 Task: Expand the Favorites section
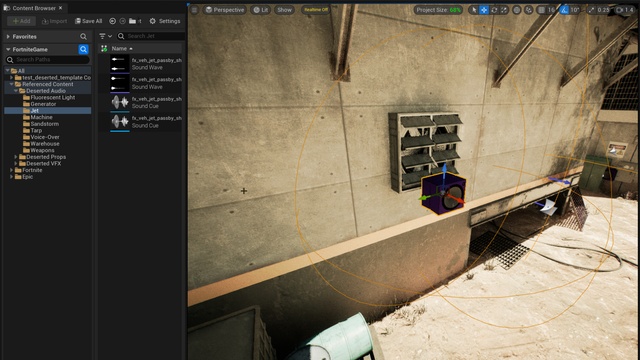(x=8, y=37)
